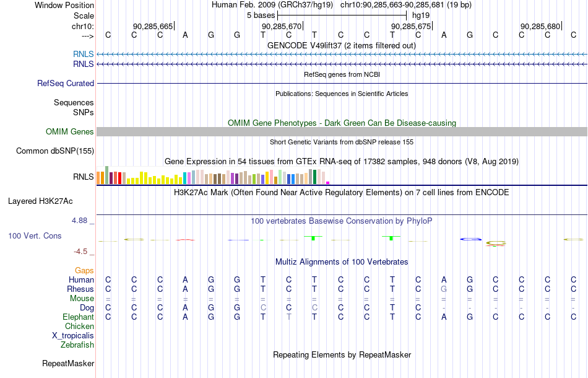588x378 pixels.
Task: Click the 5 bases scale bar
Action: click(x=342, y=15)
